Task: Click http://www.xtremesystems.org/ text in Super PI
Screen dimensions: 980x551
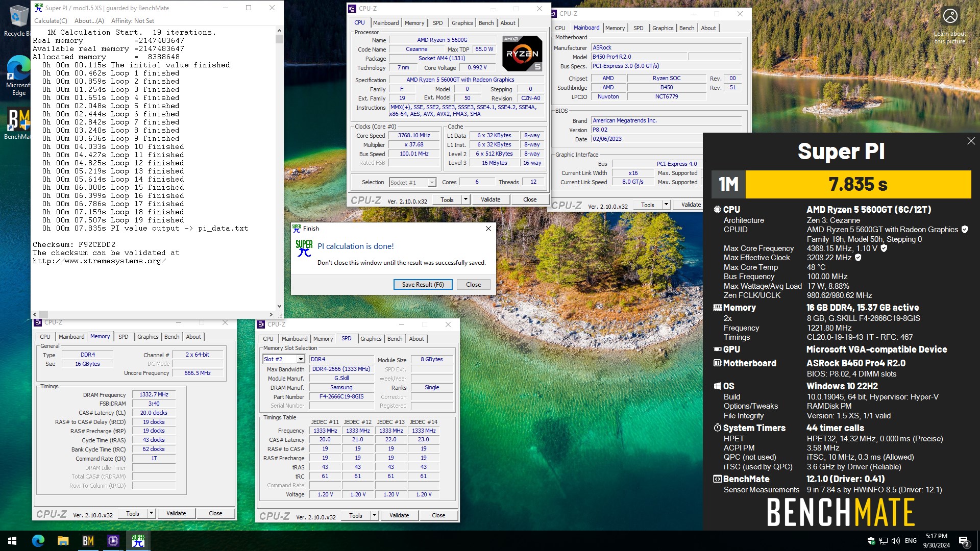Action: click(x=100, y=261)
